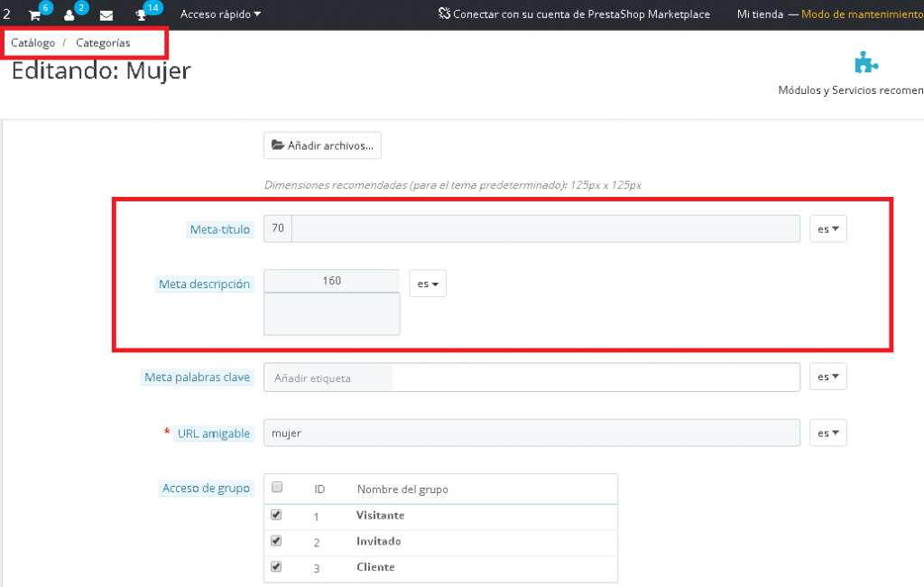Screen dimensions: 924x587
Task: Click the puzzle piece modules icon
Action: coord(866,62)
